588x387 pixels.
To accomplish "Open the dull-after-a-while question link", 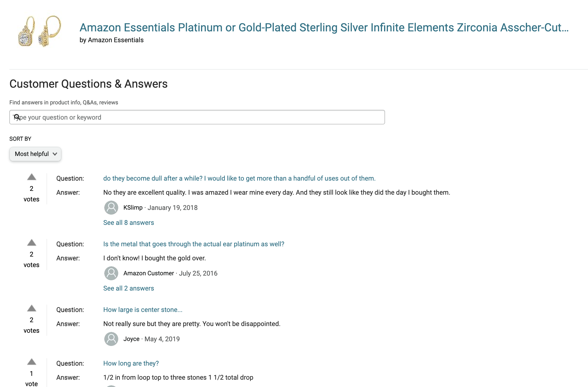I will point(239,178).
